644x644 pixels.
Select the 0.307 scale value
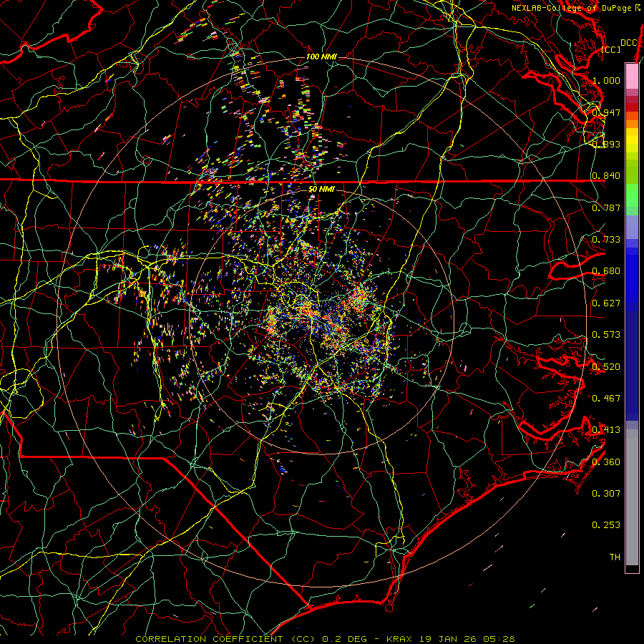pyautogui.click(x=606, y=494)
